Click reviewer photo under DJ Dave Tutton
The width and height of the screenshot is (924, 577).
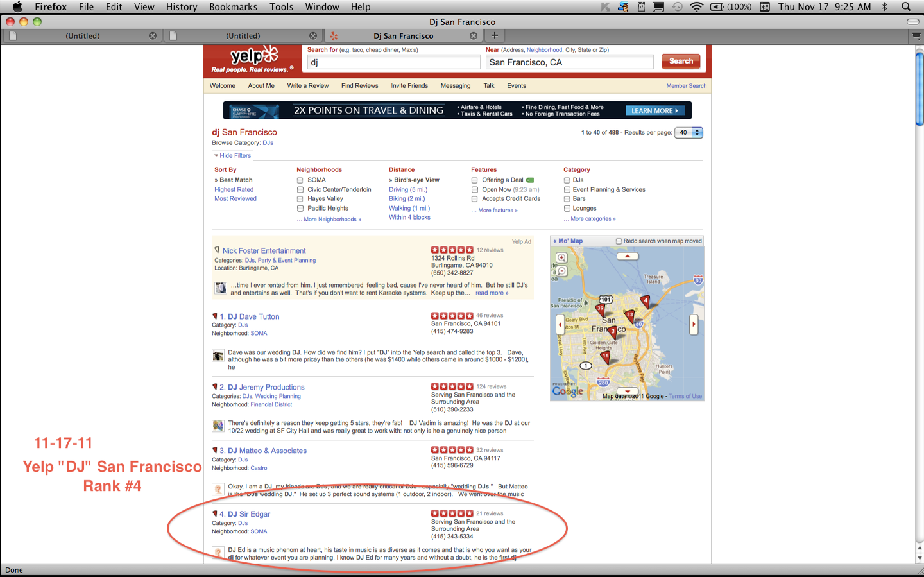click(218, 356)
